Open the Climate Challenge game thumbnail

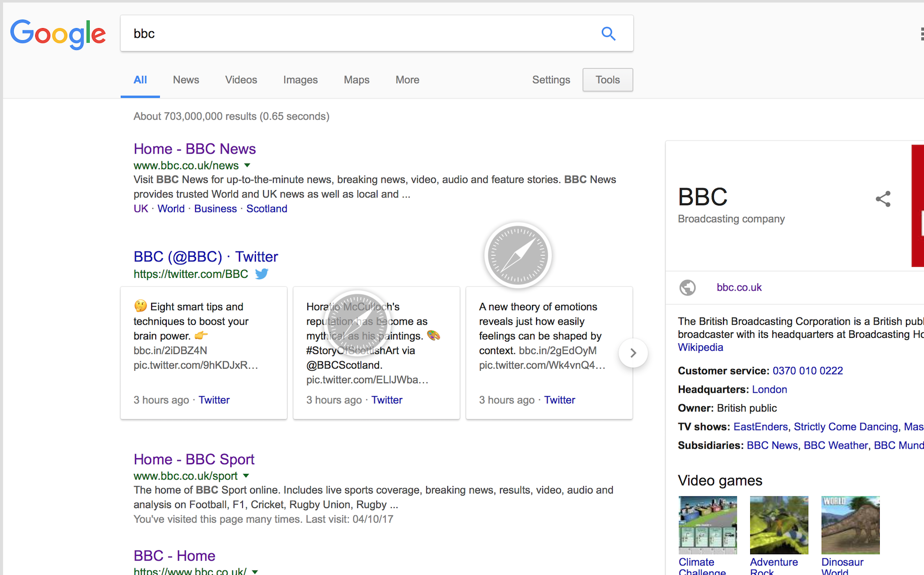(707, 525)
